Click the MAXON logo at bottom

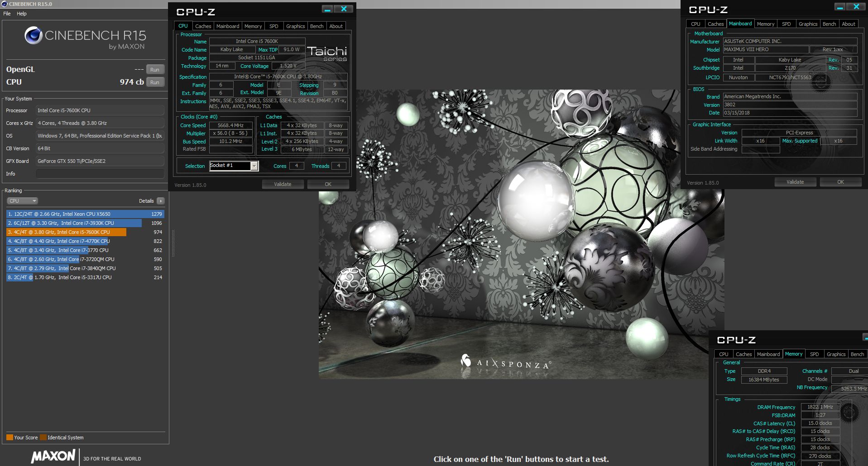pyautogui.click(x=53, y=456)
